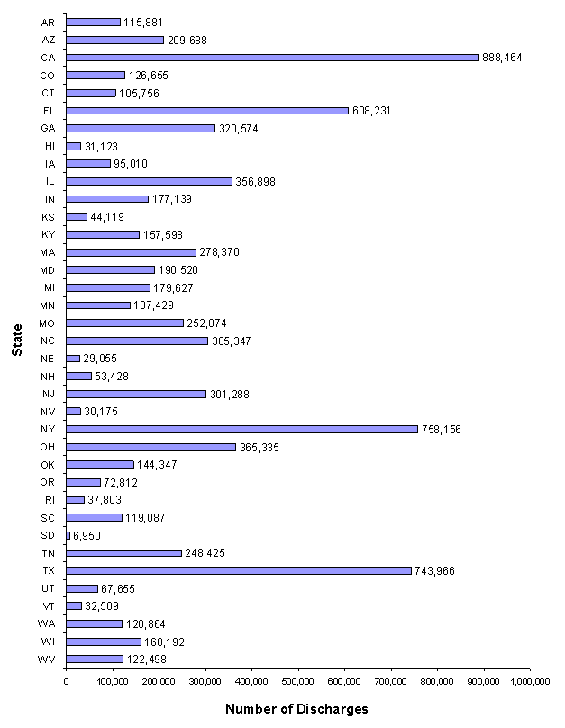This screenshot has width=565, height=728.
Task: Click the 888,464 data label
Action: [x=503, y=57]
